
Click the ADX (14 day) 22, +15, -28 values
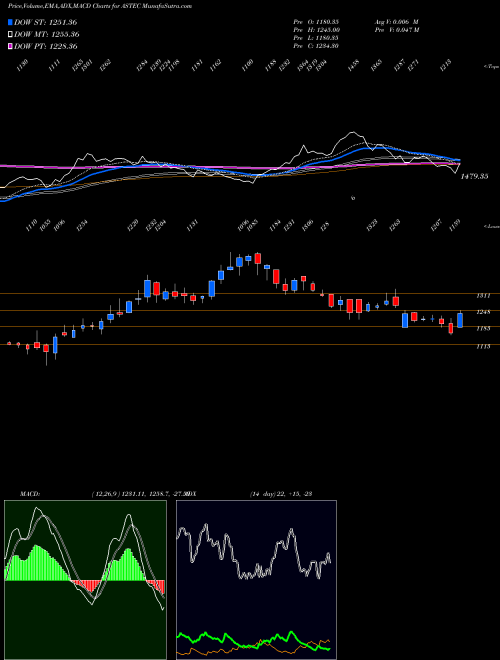point(281,494)
